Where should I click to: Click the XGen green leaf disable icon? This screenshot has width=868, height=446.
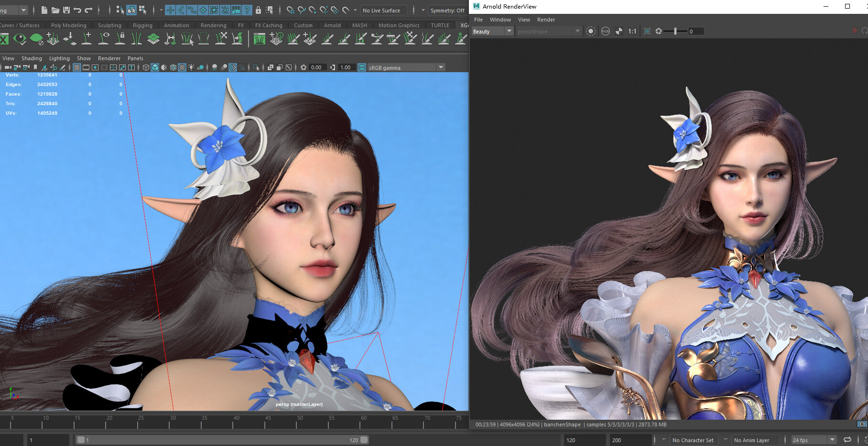[x=36, y=39]
